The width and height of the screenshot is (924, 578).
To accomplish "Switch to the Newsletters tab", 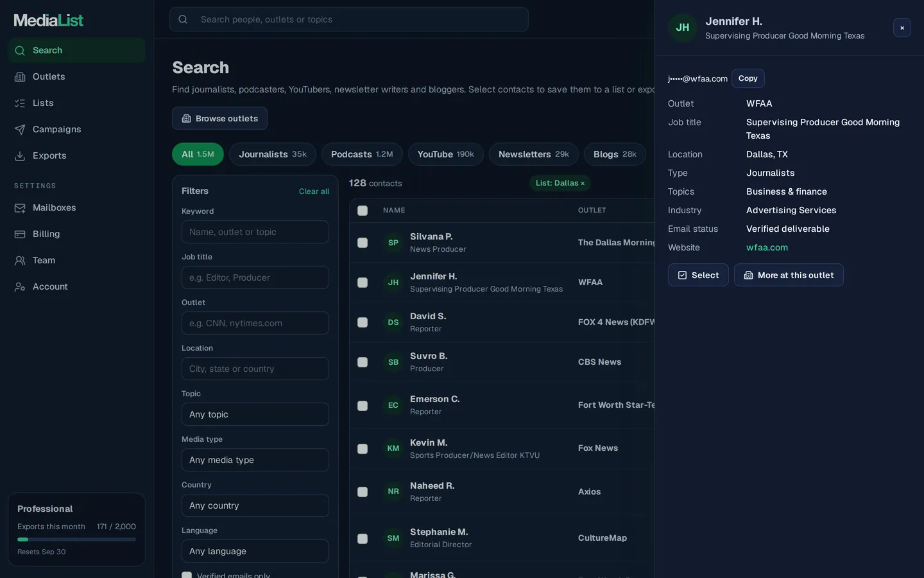I will click(534, 154).
